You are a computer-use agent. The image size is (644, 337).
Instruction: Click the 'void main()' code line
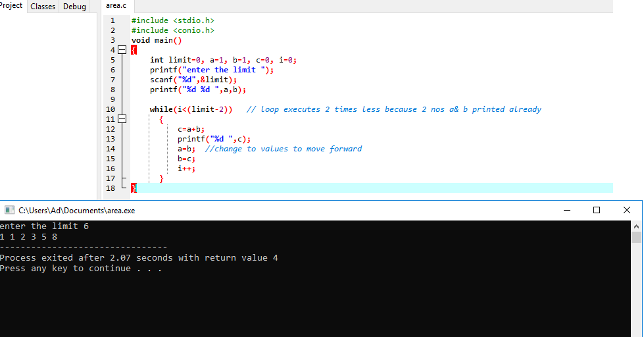pyautogui.click(x=157, y=40)
